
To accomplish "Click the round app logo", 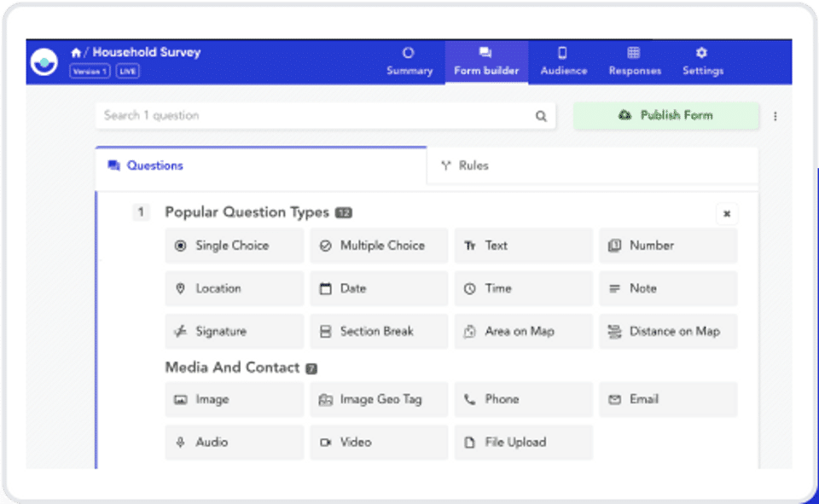I will pos(44,62).
